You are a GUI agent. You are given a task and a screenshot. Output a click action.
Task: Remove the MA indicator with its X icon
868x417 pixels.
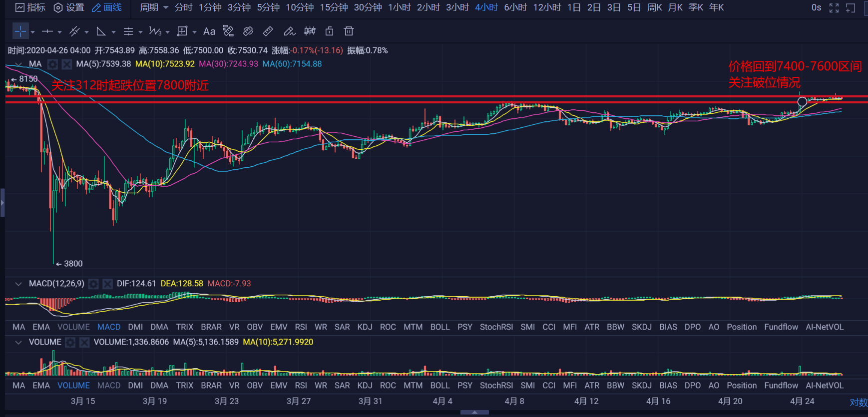tap(66, 64)
